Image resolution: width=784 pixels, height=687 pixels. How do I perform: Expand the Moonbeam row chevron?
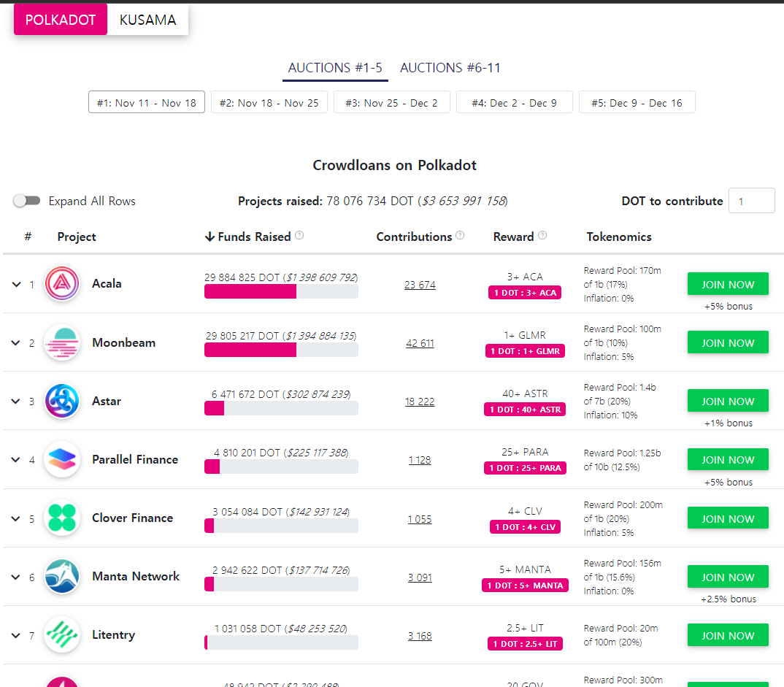pos(17,343)
